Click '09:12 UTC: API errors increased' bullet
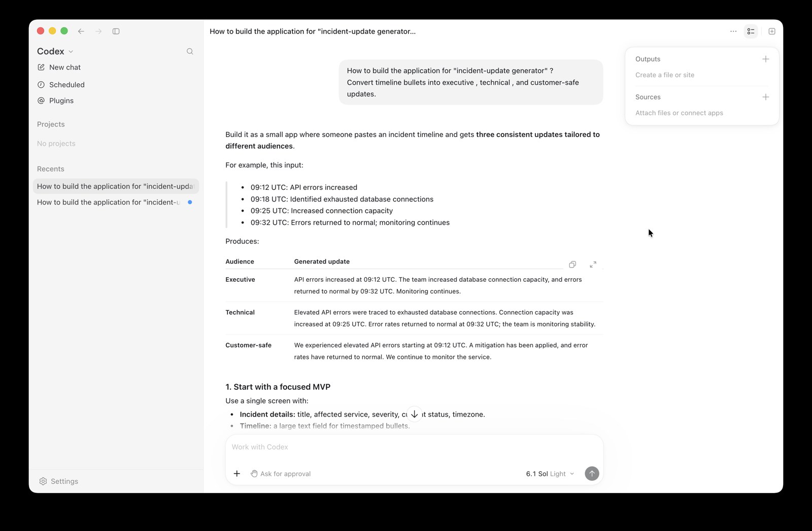Screen dimensions: 812x531 pyautogui.click(x=304, y=187)
